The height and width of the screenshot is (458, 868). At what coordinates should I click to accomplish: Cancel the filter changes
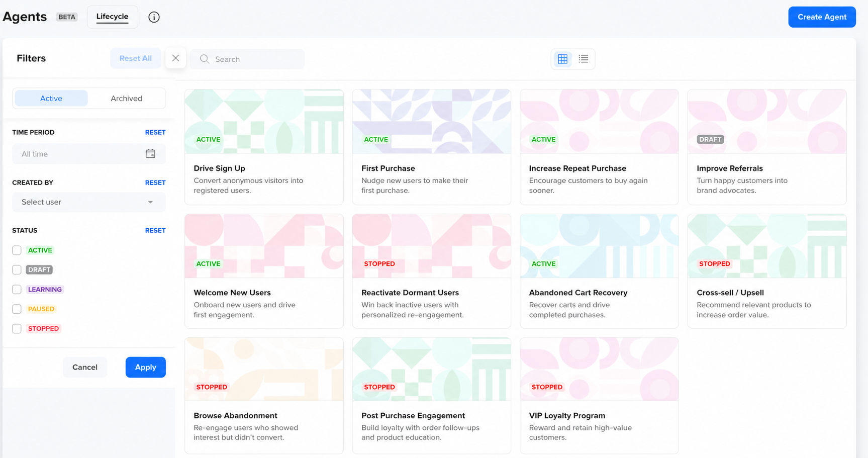click(85, 367)
